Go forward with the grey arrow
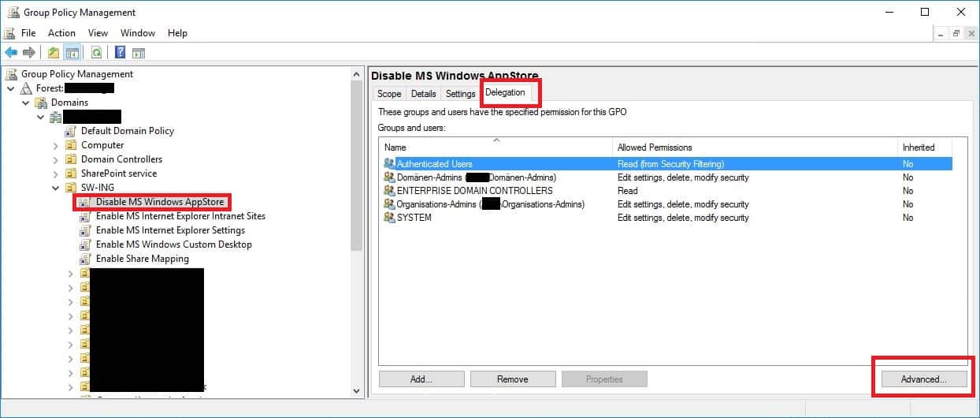Screen dimensions: 980x418 (29, 53)
